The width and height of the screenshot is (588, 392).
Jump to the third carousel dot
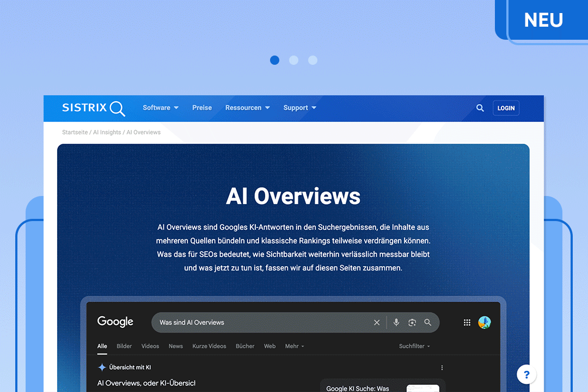coord(313,60)
